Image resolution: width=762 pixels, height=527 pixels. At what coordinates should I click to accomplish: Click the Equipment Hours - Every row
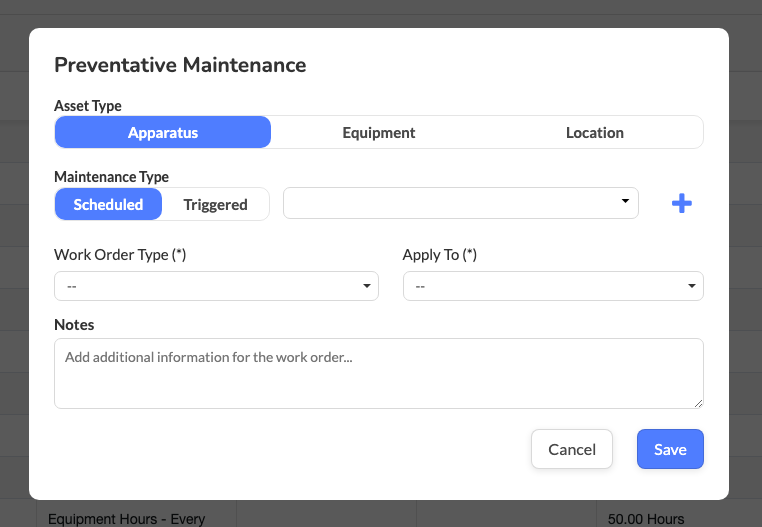127,519
